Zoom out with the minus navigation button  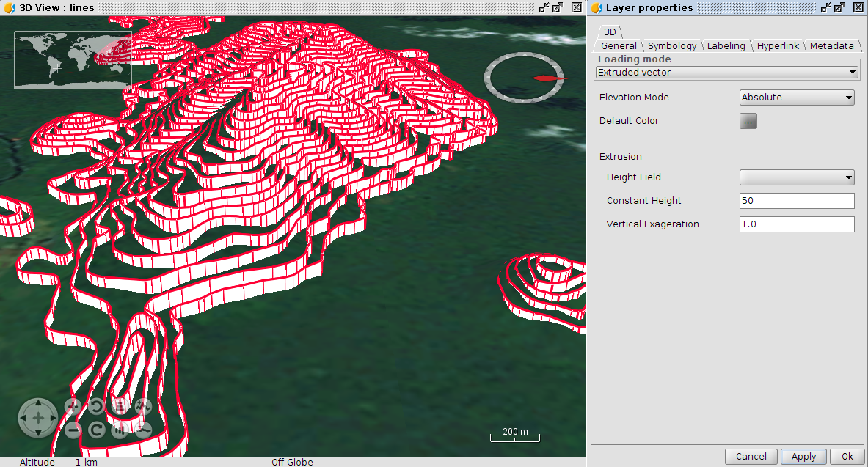click(x=73, y=430)
